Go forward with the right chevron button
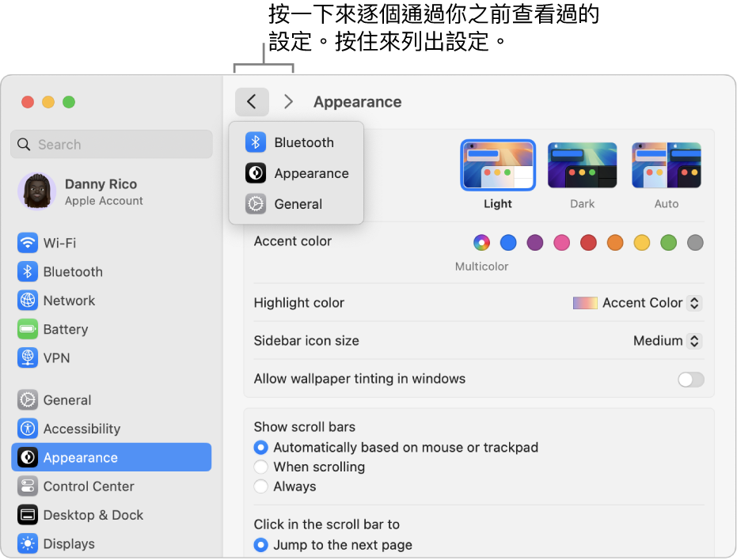Image resolution: width=737 pixels, height=560 pixels. (288, 101)
